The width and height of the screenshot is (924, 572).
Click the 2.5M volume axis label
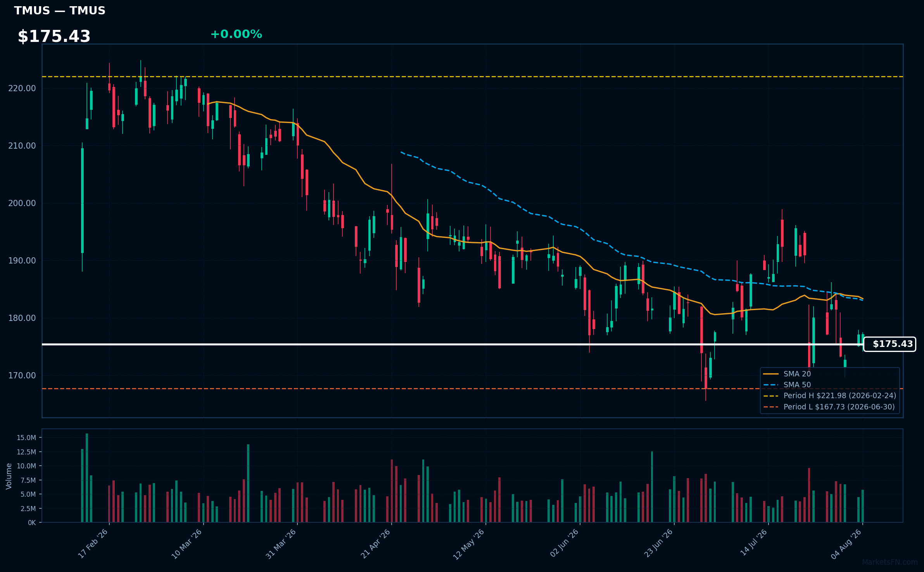(28, 509)
